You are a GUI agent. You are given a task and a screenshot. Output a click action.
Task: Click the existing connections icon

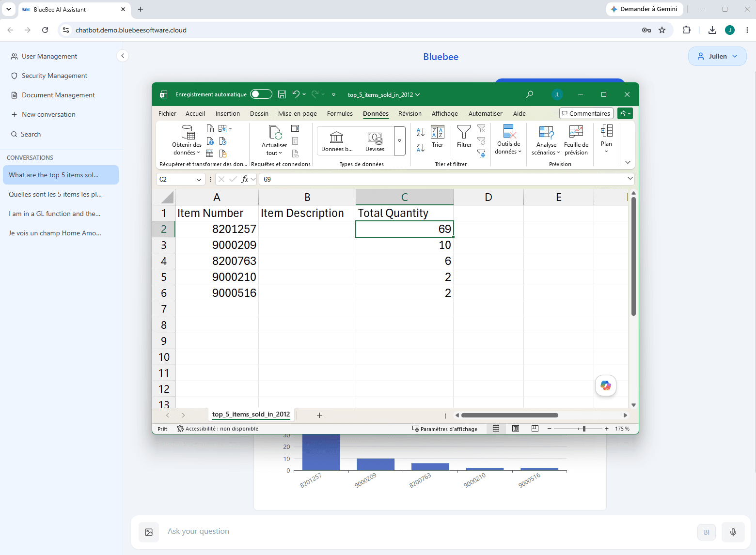[223, 154]
